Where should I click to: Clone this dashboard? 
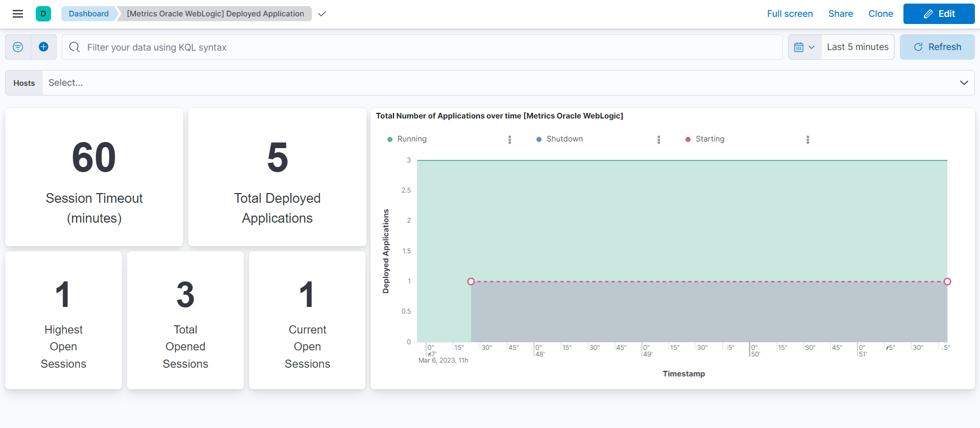coord(880,14)
